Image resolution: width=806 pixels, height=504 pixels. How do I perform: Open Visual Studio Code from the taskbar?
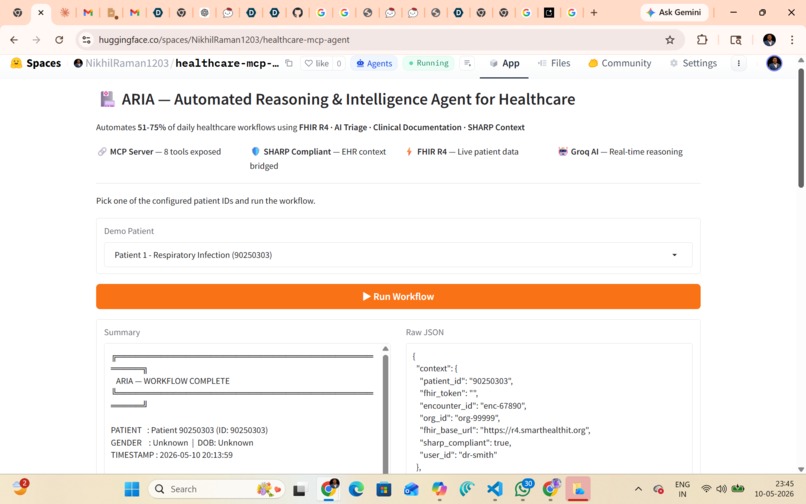click(x=494, y=489)
